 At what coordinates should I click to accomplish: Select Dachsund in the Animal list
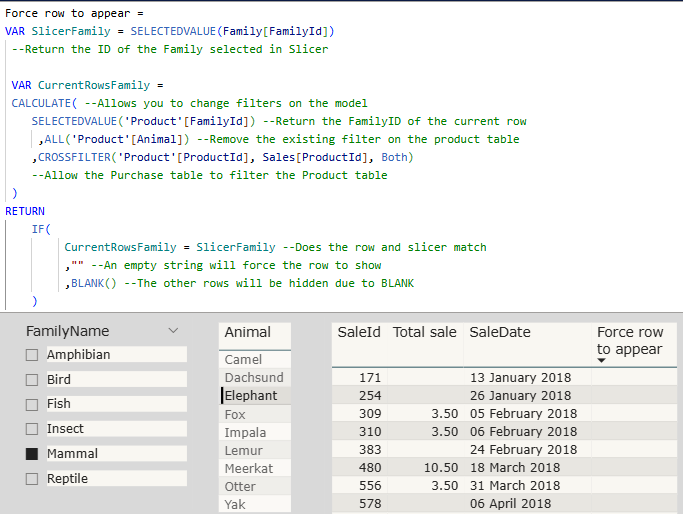tap(255, 377)
